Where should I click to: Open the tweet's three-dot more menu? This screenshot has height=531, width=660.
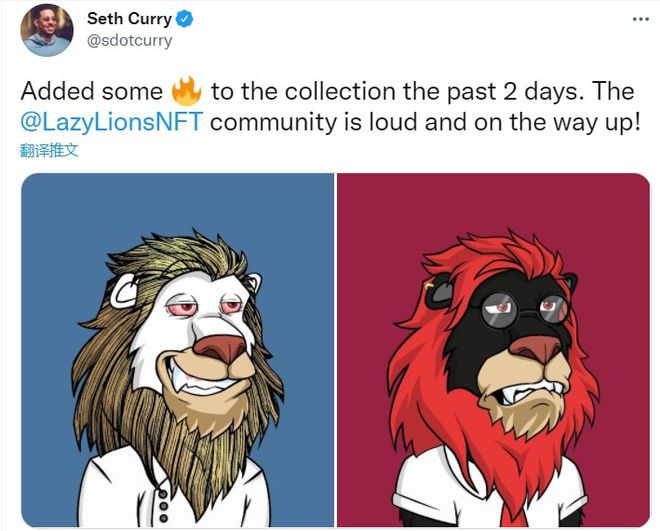638,19
